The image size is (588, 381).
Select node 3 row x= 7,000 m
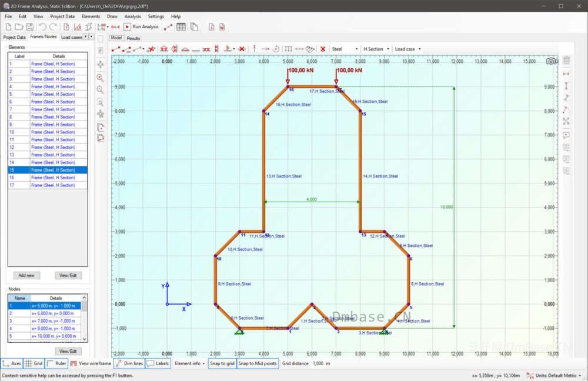click(44, 321)
